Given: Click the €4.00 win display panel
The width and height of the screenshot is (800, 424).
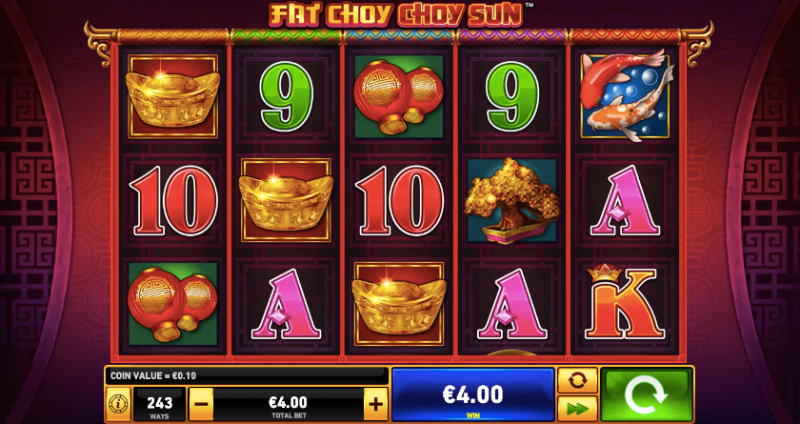Looking at the screenshot, I should [x=473, y=394].
